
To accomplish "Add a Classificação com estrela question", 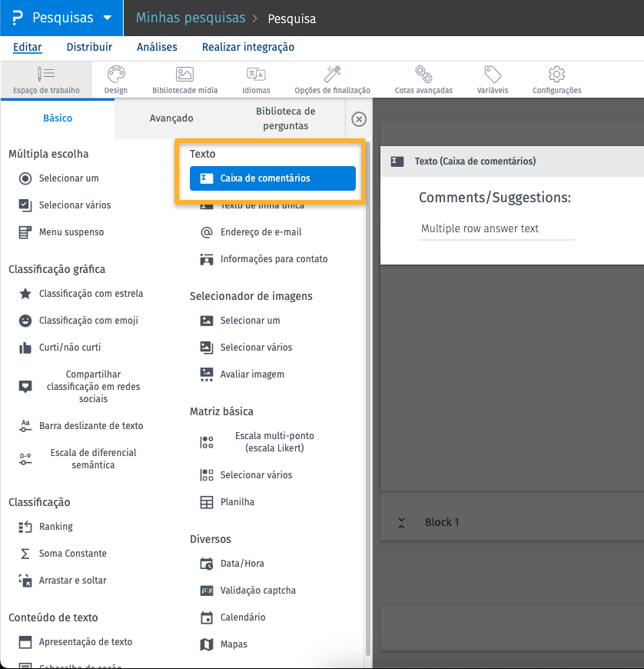I will 91,294.
